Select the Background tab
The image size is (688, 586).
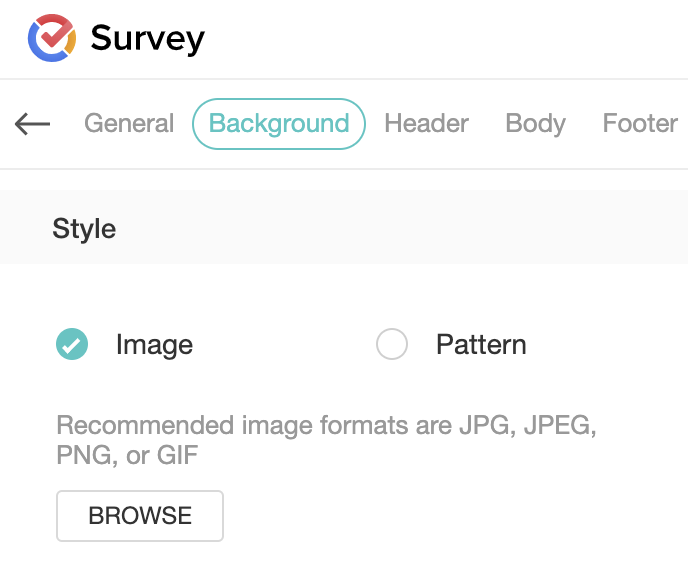pos(279,124)
